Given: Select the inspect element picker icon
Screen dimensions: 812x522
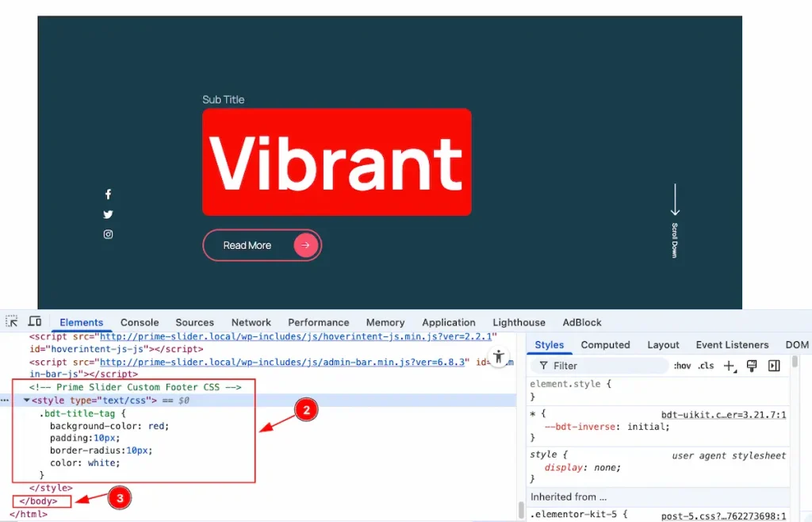Looking at the screenshot, I should (x=11, y=321).
